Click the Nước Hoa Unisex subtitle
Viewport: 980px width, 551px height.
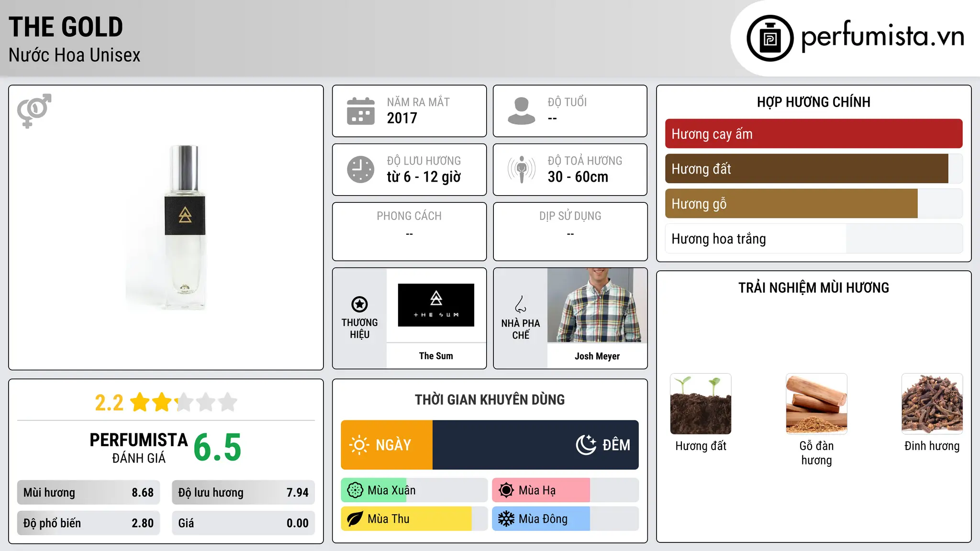74,55
